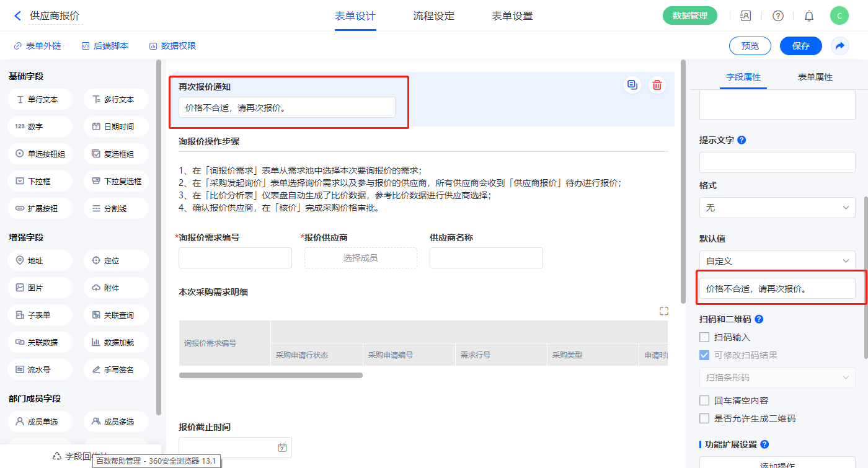Screen dimensions: 868x468
Task: Check 是否允许生成二维码 option
Action: [x=704, y=418]
